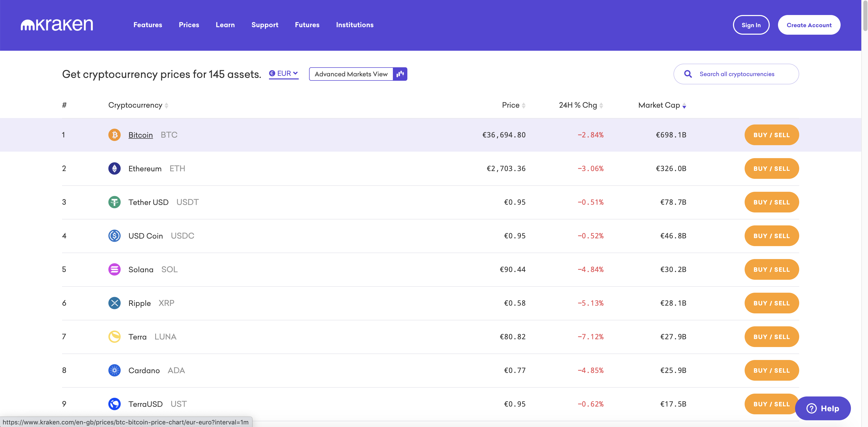Open the Support menu item
This screenshot has height=427, width=868.
tap(265, 25)
